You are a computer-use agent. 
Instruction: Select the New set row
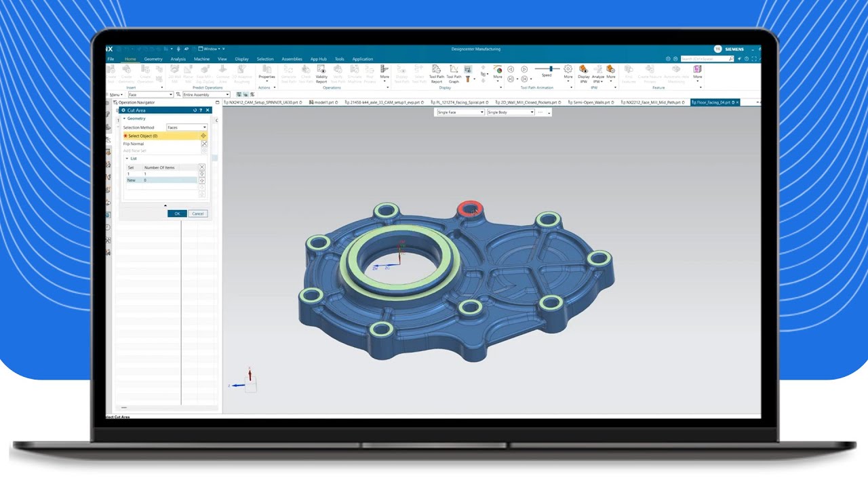coord(161,180)
